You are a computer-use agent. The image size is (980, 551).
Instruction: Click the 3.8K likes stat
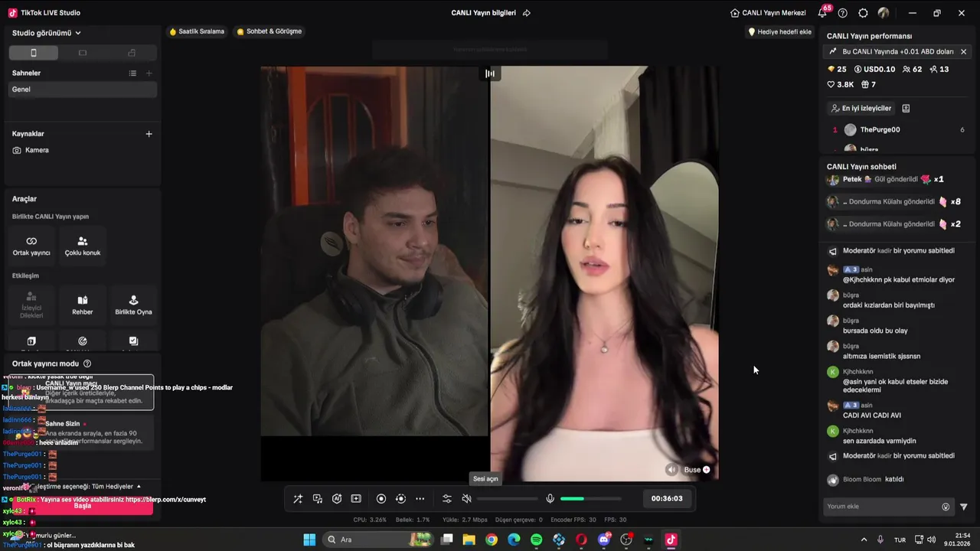pos(840,85)
